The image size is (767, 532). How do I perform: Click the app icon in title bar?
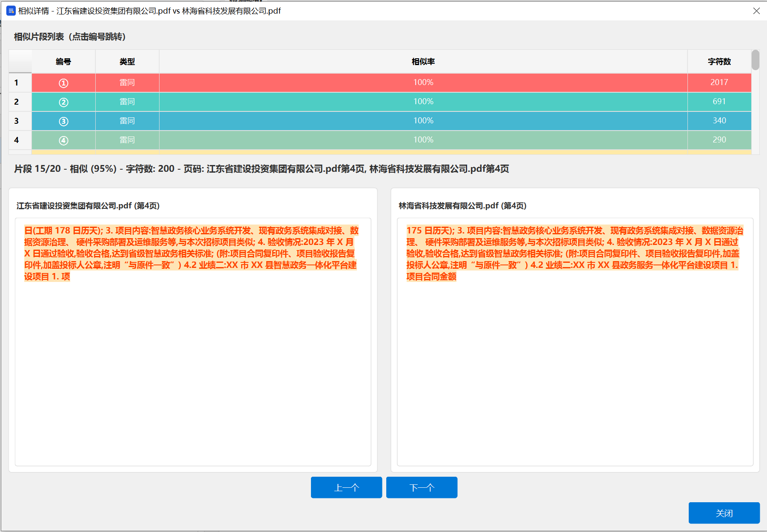point(11,11)
